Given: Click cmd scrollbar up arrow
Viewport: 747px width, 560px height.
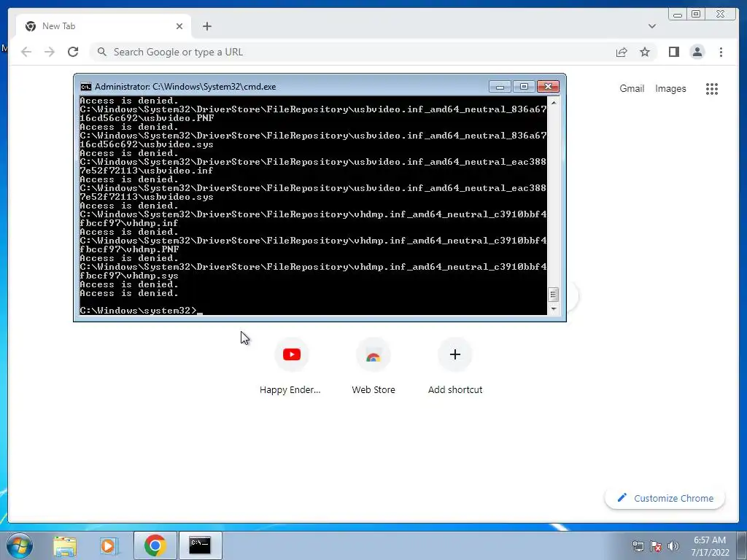Looking at the screenshot, I should click(553, 102).
